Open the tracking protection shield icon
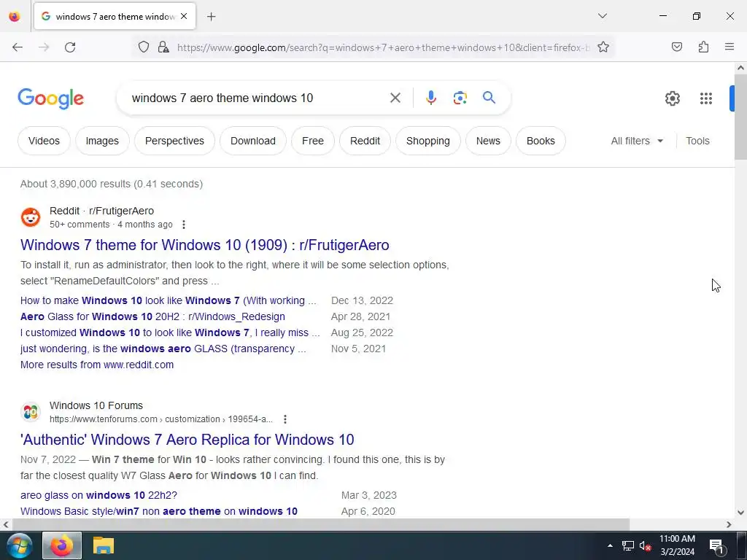 pos(144,47)
